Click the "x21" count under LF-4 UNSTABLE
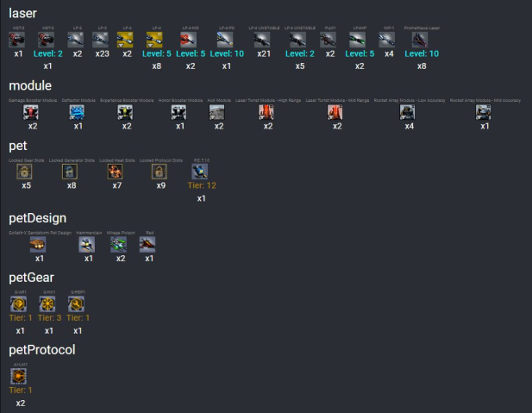 [264, 53]
